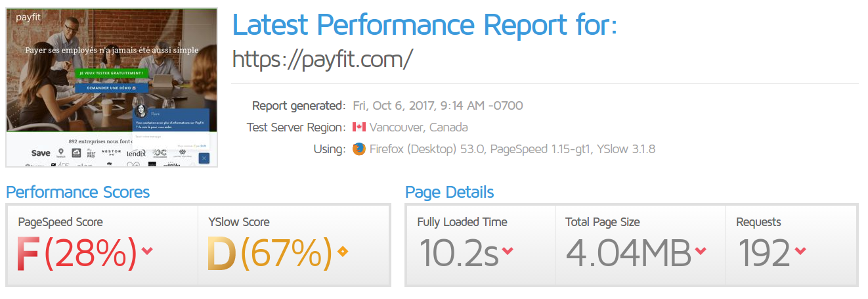Click the red arrow beside PageSpeed F(28%)
The height and width of the screenshot is (299, 868).
click(147, 251)
